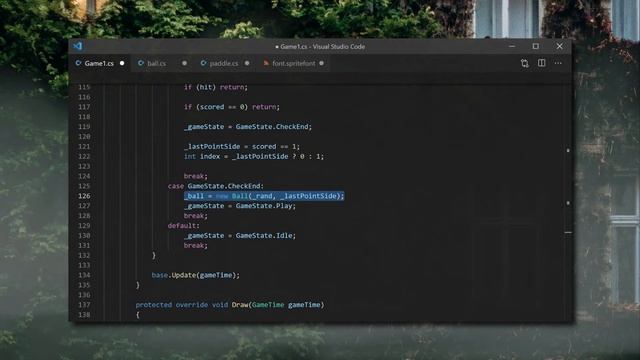The image size is (640, 360).
Task: Close the Visual Studio Code window
Action: pyautogui.click(x=560, y=46)
